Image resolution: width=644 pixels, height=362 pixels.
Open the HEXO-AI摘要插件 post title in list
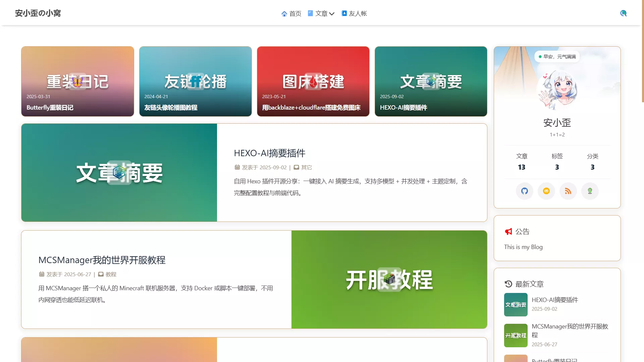point(269,153)
